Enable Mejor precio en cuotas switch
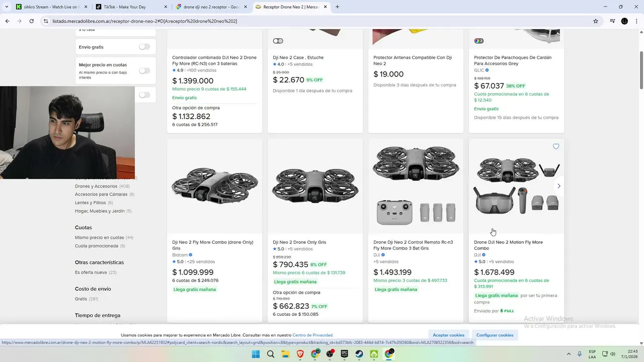Image resolution: width=644 pixels, height=362 pixels. coord(144,70)
